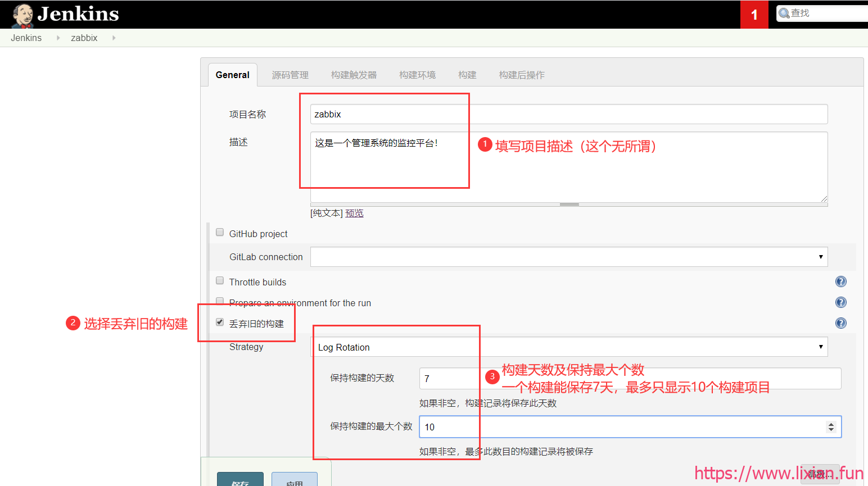
Task: Click the 保持构建的天数 label
Action: point(362,378)
